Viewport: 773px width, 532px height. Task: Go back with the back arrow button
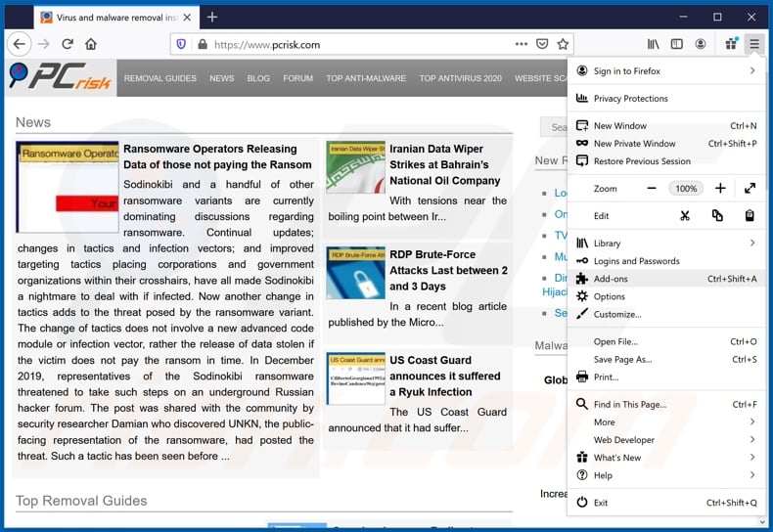20,44
